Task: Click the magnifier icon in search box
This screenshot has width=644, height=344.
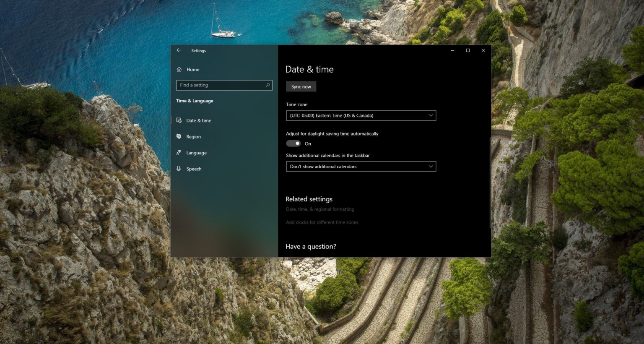Action: tap(267, 85)
